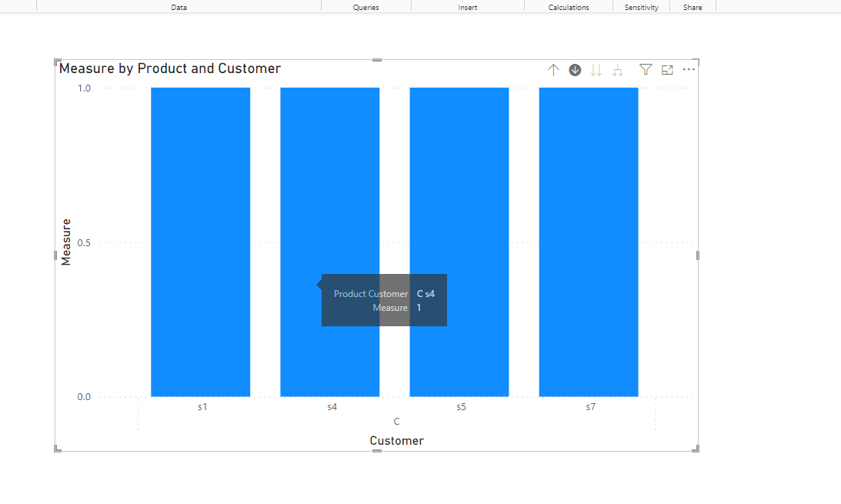Click the Calculations ribbon group label
This screenshot has height=504, width=841.
coord(569,8)
